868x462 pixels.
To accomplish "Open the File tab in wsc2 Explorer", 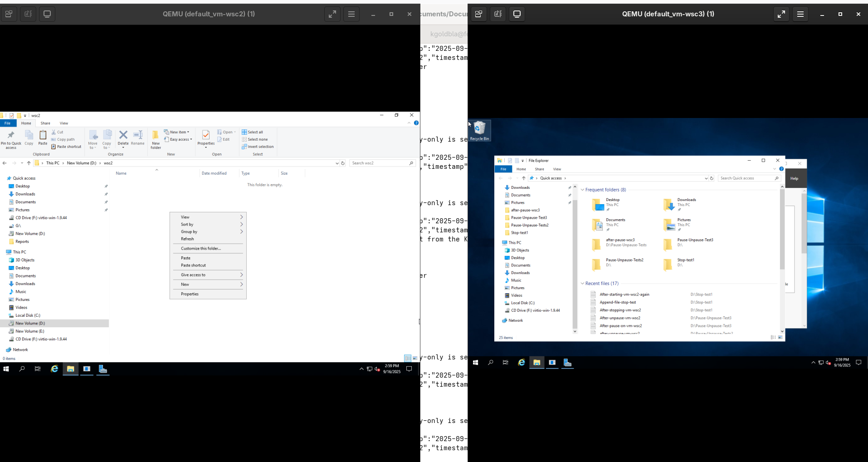I will pyautogui.click(x=7, y=123).
